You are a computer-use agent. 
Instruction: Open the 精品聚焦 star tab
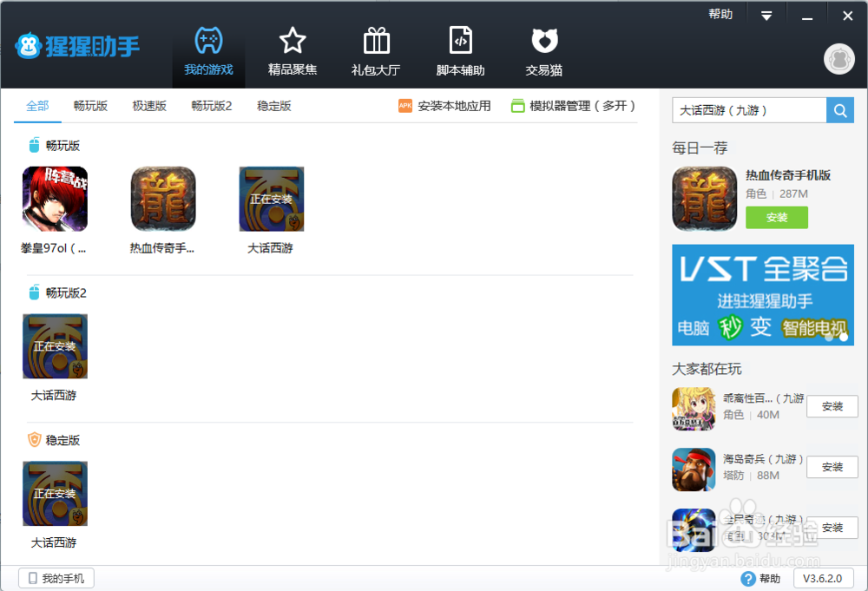pyautogui.click(x=293, y=51)
